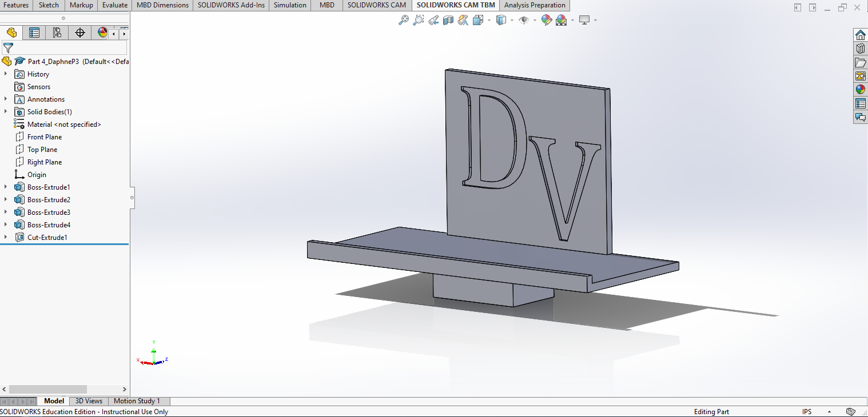Screen dimensions: 868x417
Task: Switch to the FeatureManager Design Tree tab
Action: (x=11, y=33)
